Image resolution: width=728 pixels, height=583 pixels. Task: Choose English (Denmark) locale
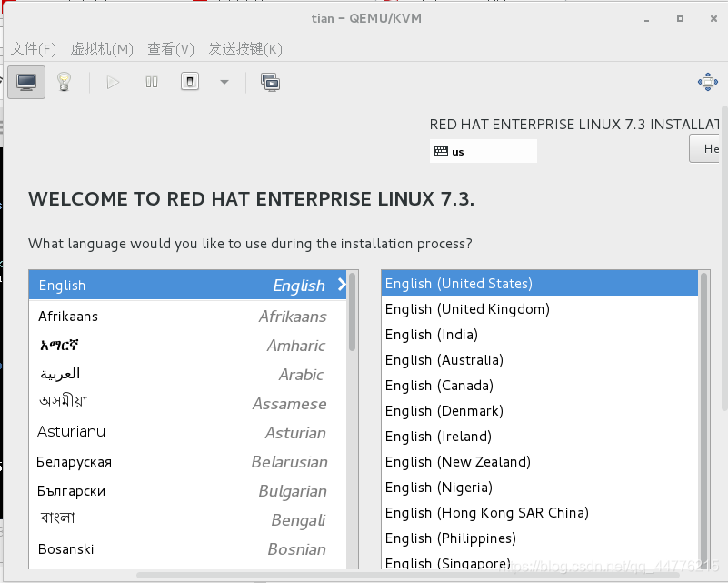540,411
